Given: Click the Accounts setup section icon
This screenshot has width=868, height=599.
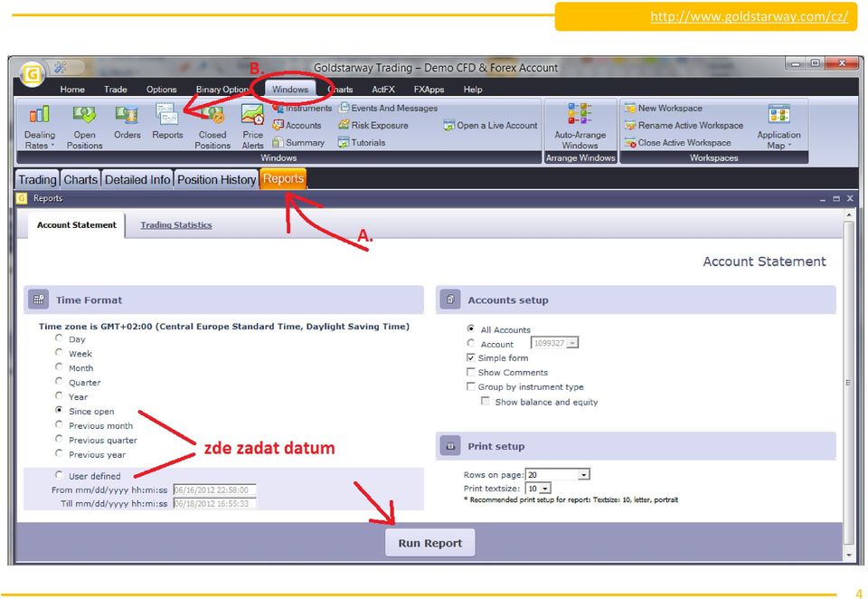Looking at the screenshot, I should pos(450,299).
